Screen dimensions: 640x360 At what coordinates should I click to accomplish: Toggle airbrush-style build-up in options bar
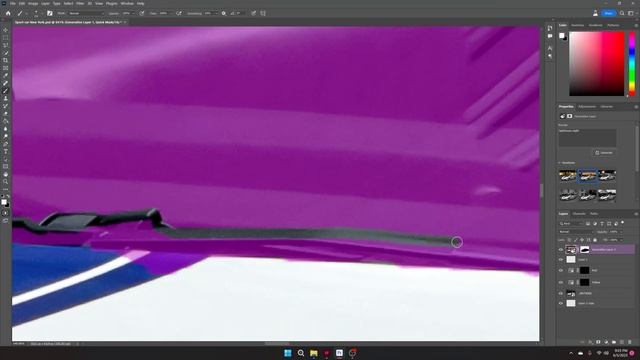[179, 13]
